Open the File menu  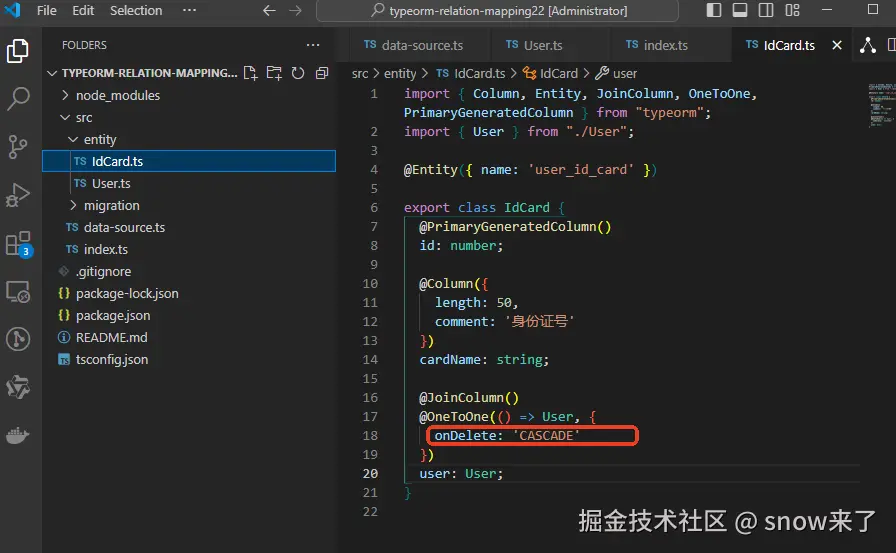[46, 10]
